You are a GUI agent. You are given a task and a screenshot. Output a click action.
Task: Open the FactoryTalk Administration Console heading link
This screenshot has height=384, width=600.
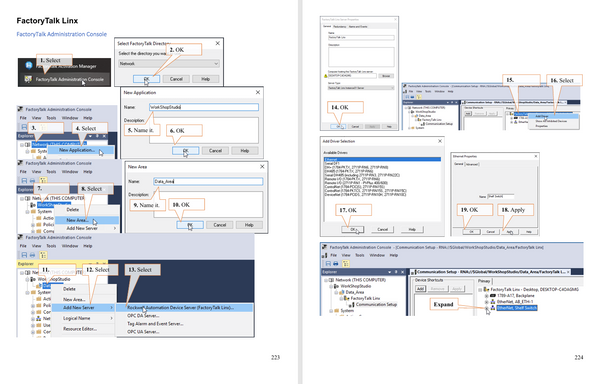(x=62, y=34)
